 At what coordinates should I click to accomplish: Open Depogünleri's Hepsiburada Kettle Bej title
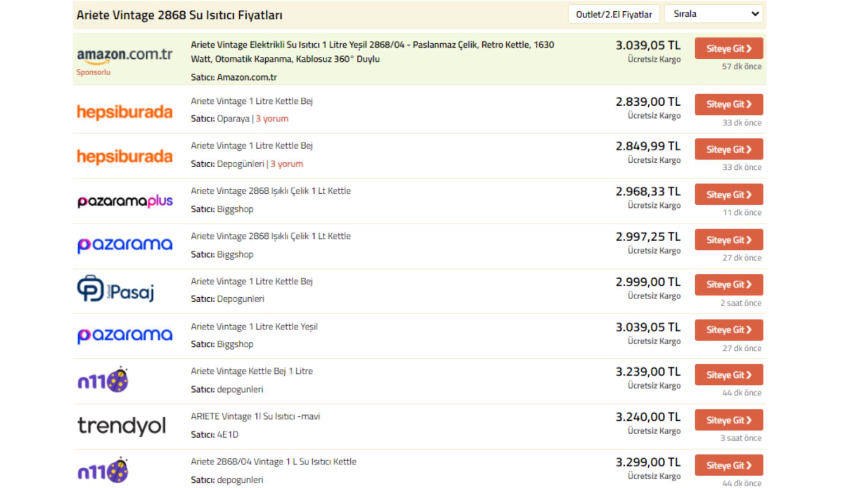click(252, 145)
